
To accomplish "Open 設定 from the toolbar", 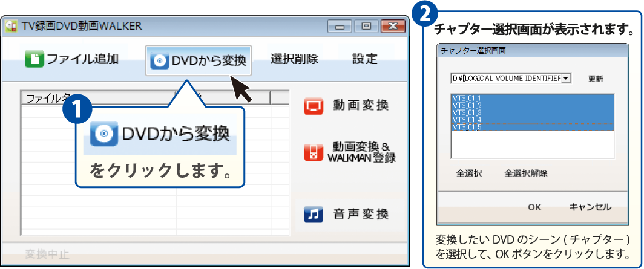I will click(x=365, y=59).
